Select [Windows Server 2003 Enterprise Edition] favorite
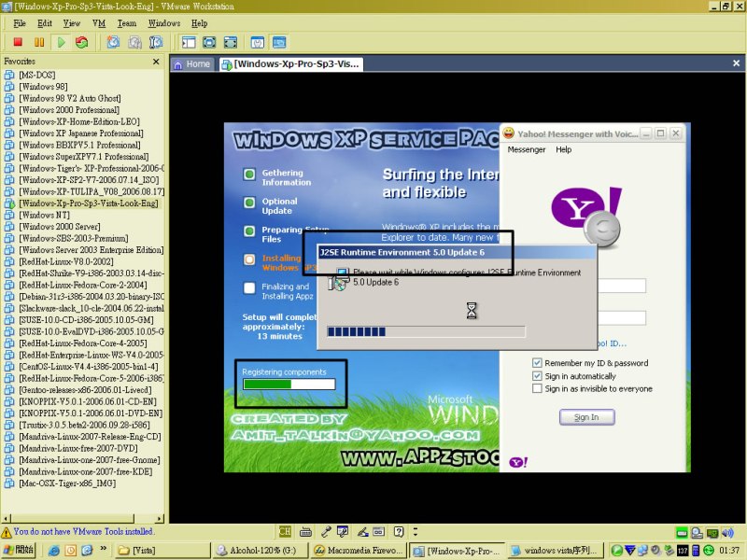 click(x=91, y=250)
